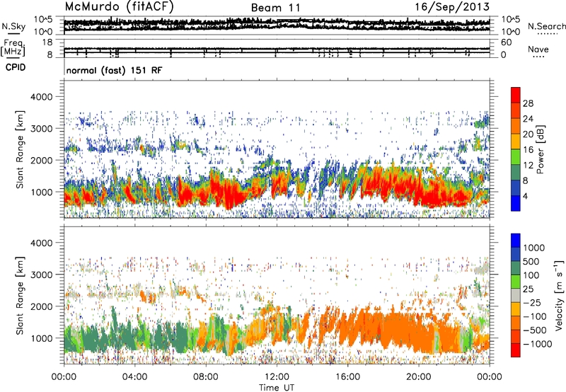
Task: Click the 3000 tick in velocity panel
Action: (x=42, y=275)
